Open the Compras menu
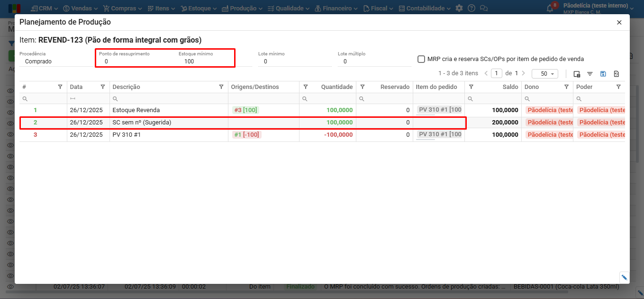Viewport: 644px width, 299px height. 122,8
